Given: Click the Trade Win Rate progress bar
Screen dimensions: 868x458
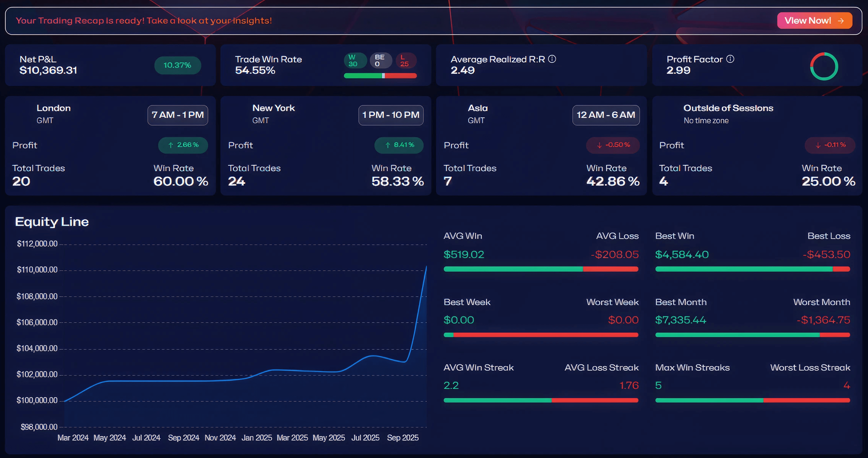Looking at the screenshot, I should point(380,76).
